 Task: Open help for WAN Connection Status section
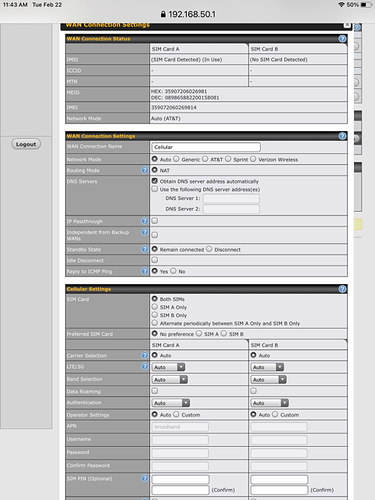point(342,39)
